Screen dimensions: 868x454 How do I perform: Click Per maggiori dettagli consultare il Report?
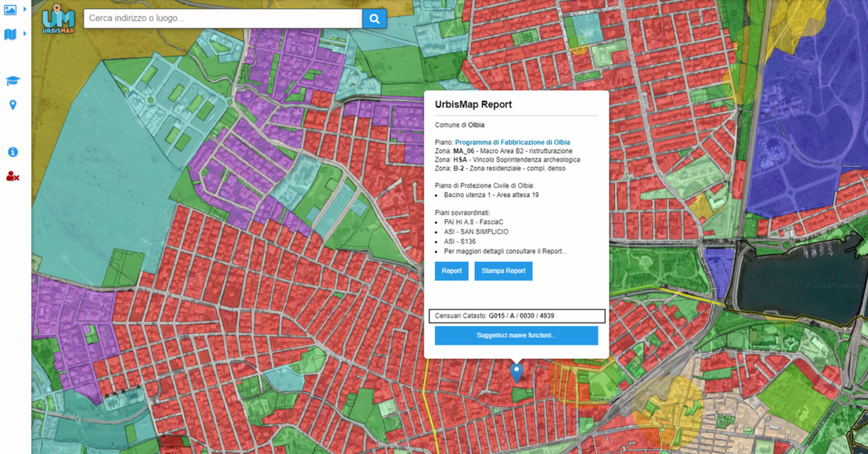[x=506, y=251]
